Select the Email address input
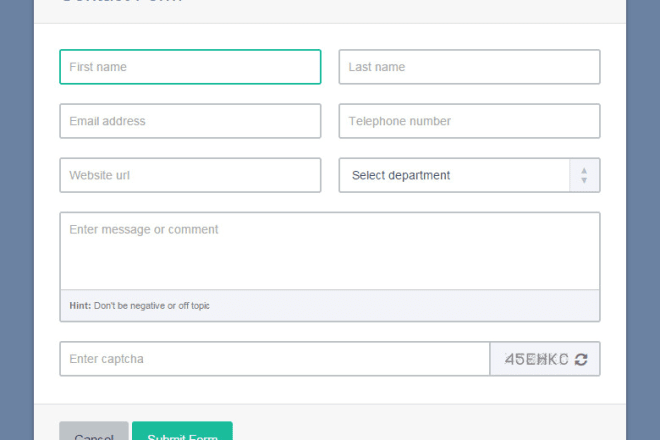The width and height of the screenshot is (660, 440). pos(190,121)
